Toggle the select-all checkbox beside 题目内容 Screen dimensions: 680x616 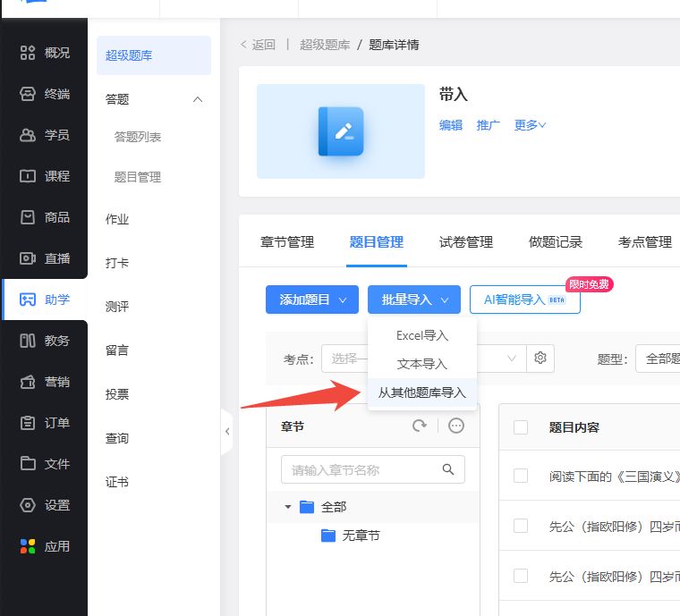[x=521, y=427]
